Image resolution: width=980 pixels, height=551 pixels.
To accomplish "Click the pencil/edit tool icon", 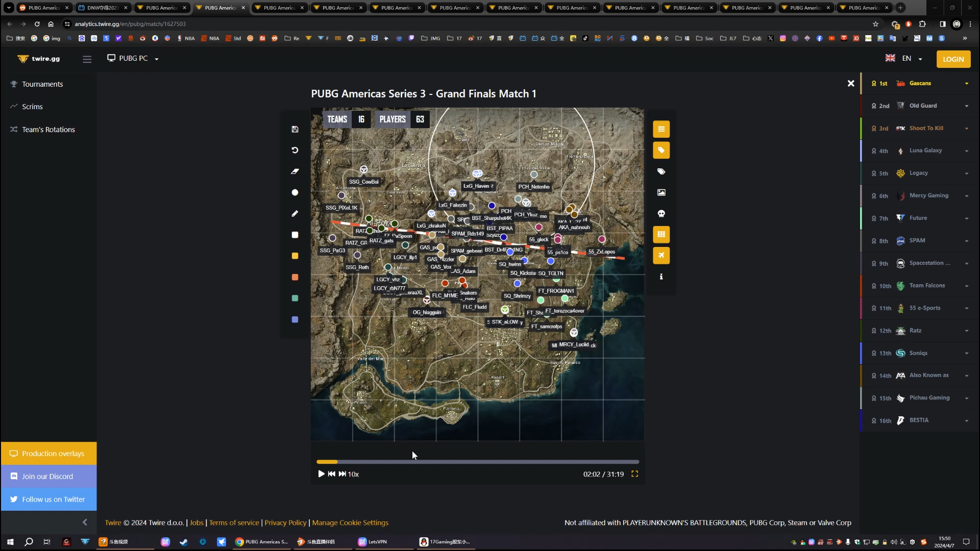I will pos(296,214).
